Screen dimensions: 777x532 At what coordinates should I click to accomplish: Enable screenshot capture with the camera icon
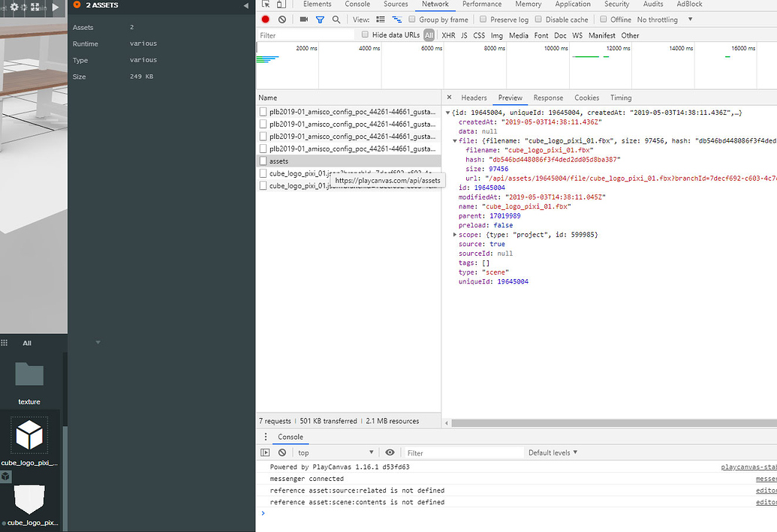(x=303, y=20)
